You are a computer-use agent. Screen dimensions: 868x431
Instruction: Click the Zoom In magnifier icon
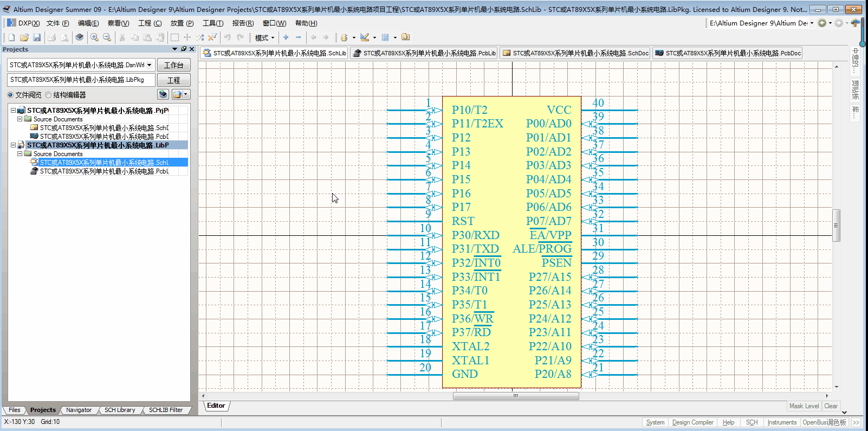[x=94, y=37]
